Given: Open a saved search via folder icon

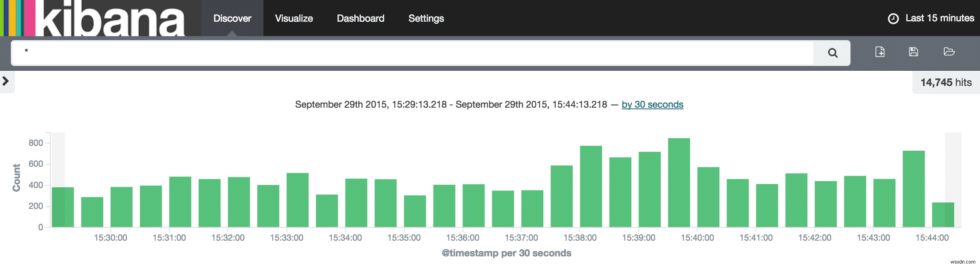Looking at the screenshot, I should click(x=949, y=52).
